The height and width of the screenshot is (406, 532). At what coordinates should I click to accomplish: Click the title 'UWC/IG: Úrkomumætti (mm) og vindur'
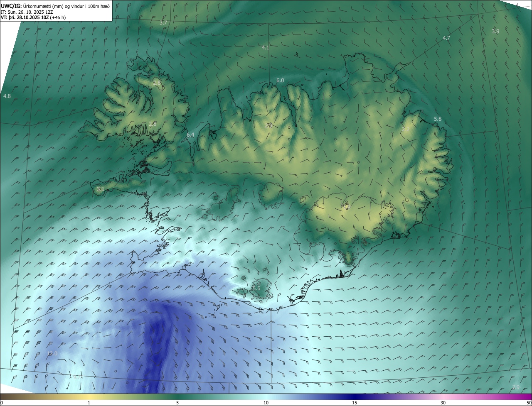pos(55,5)
